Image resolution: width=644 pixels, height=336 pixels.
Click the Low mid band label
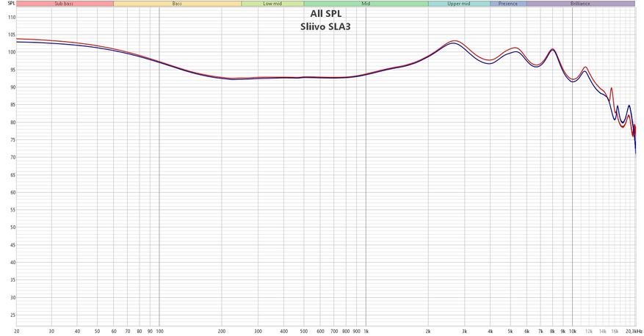pos(272,3)
